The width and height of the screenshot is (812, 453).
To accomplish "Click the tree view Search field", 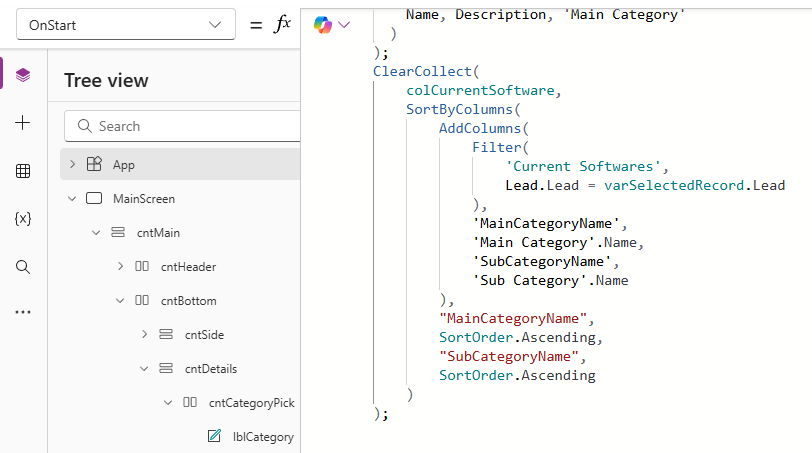I will (x=190, y=126).
